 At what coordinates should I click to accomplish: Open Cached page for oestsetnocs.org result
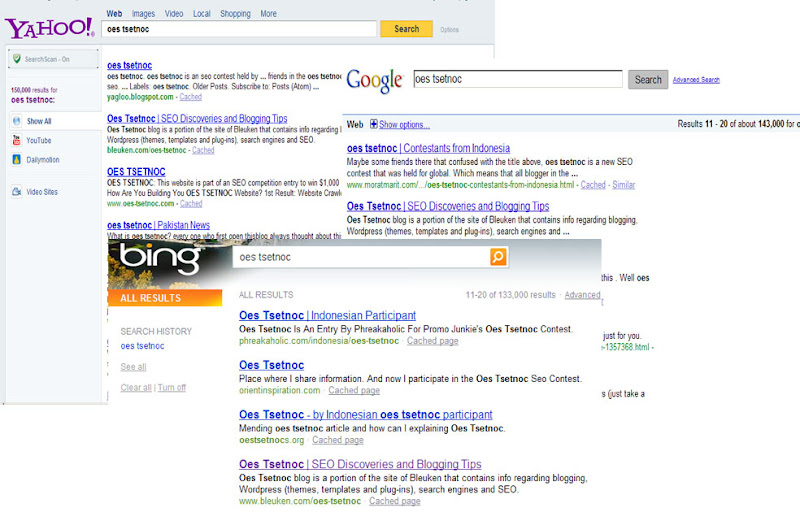tap(338, 440)
